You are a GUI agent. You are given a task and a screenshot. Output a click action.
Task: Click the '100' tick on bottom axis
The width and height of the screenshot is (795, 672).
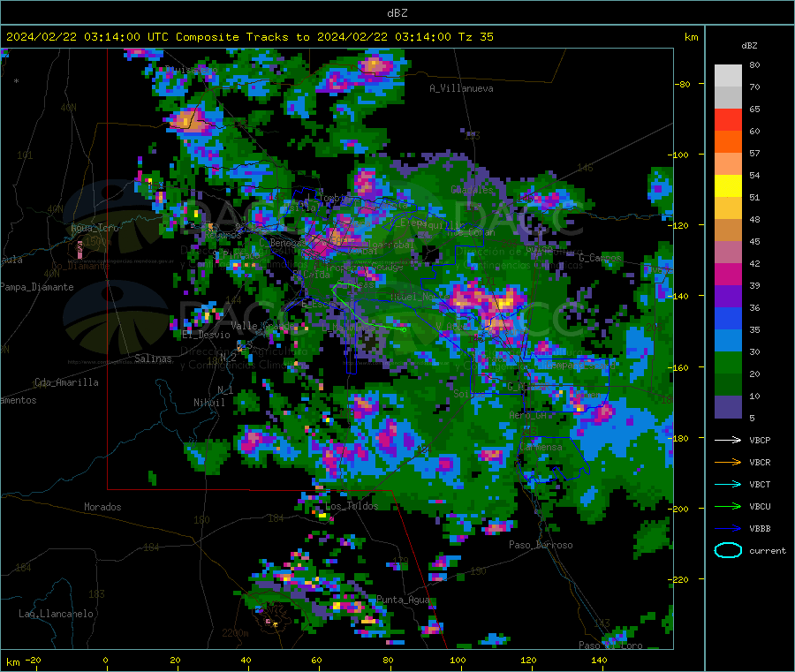click(x=458, y=660)
